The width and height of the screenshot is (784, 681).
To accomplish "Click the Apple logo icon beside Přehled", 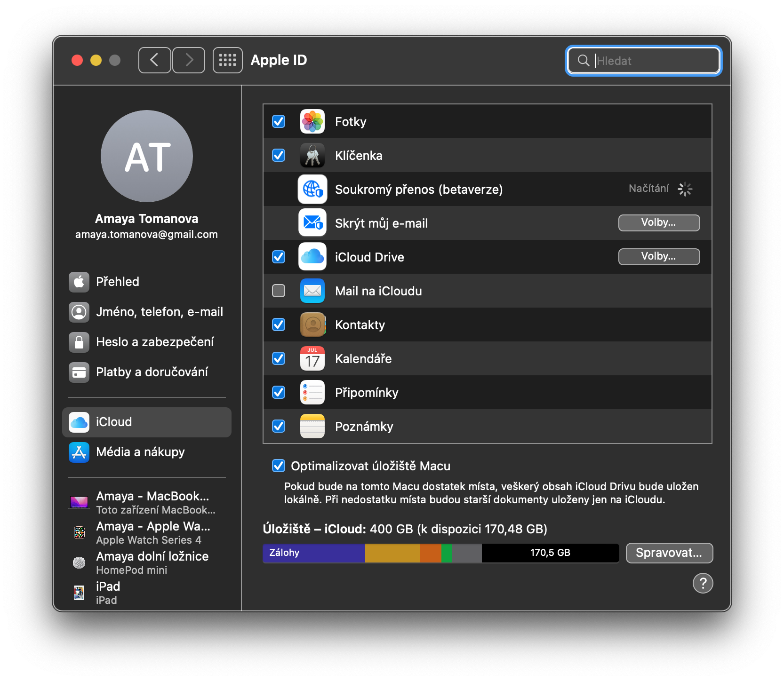I will (79, 282).
